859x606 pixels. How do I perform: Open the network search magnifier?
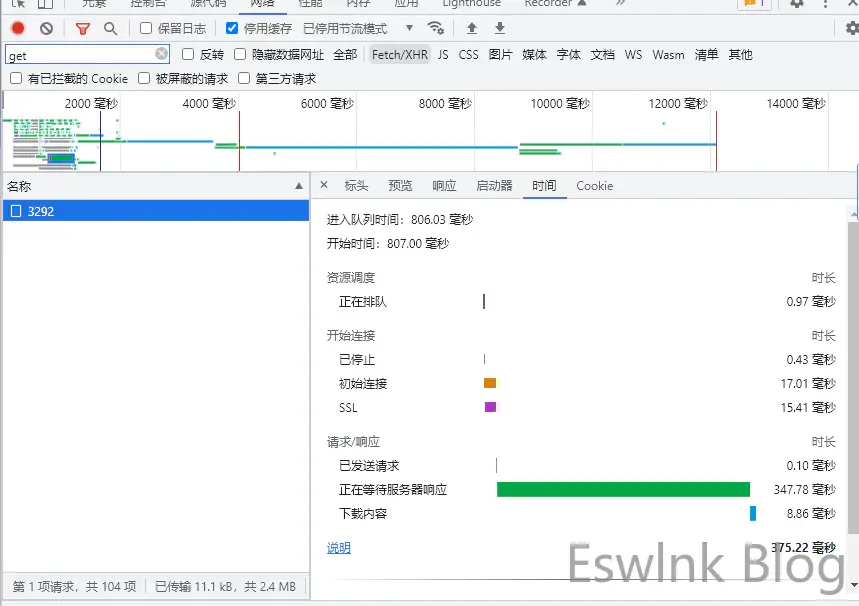tap(110, 29)
